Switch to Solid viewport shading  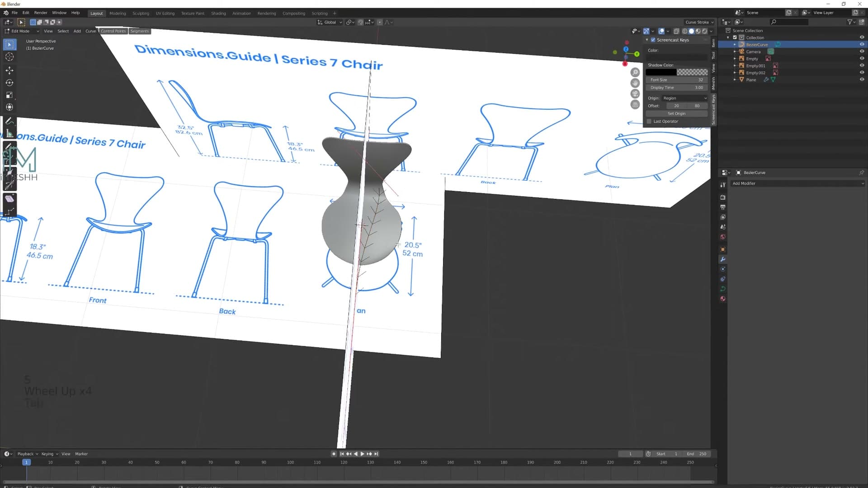[x=691, y=31]
